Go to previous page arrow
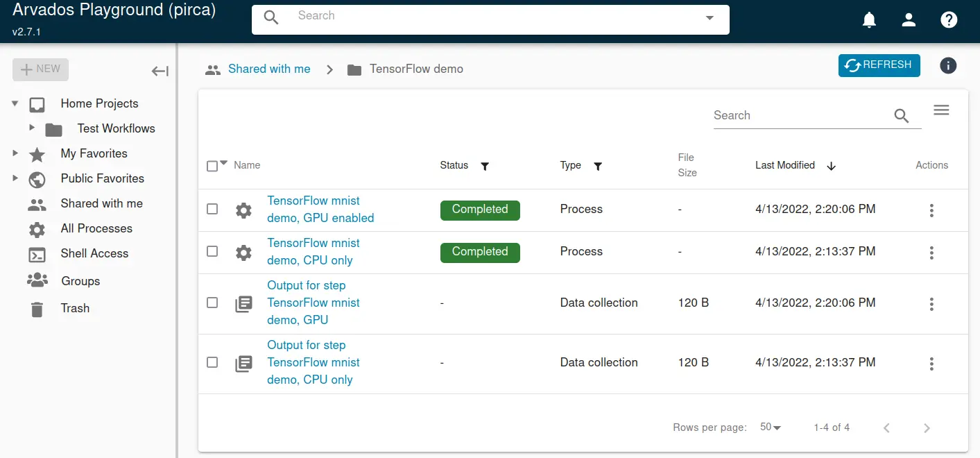Image resolution: width=980 pixels, height=458 pixels. pyautogui.click(x=886, y=428)
